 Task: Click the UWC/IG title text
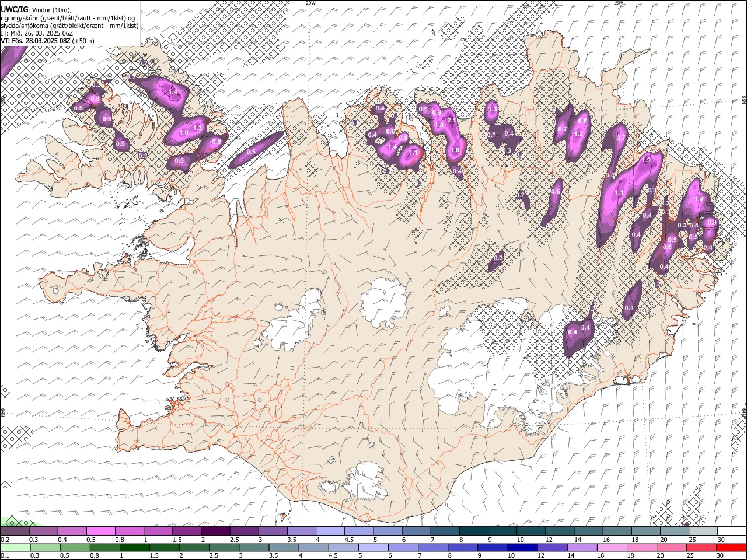click(x=14, y=9)
